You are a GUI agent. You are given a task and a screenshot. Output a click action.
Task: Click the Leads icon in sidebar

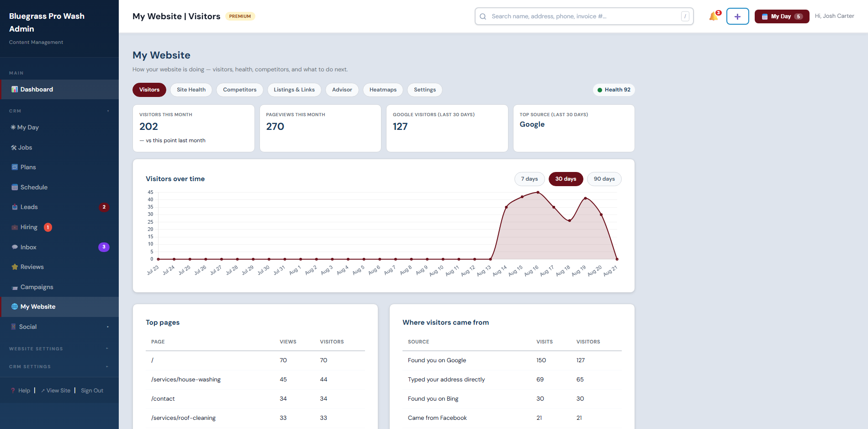(15, 207)
